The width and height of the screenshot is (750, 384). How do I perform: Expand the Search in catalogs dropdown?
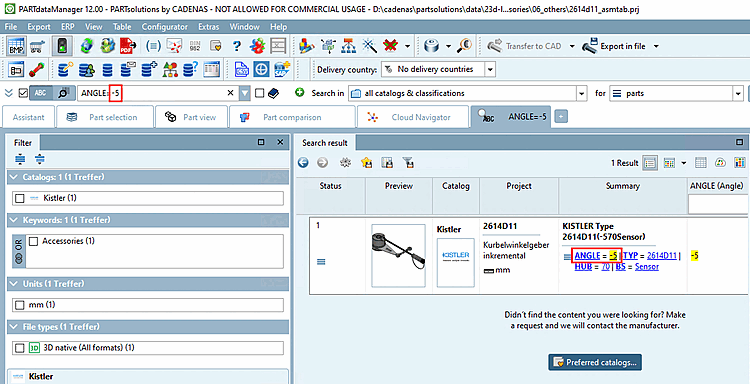(x=582, y=93)
